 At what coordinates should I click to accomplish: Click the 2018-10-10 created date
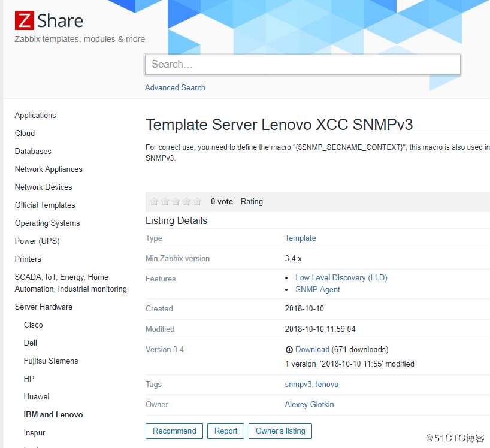304,308
